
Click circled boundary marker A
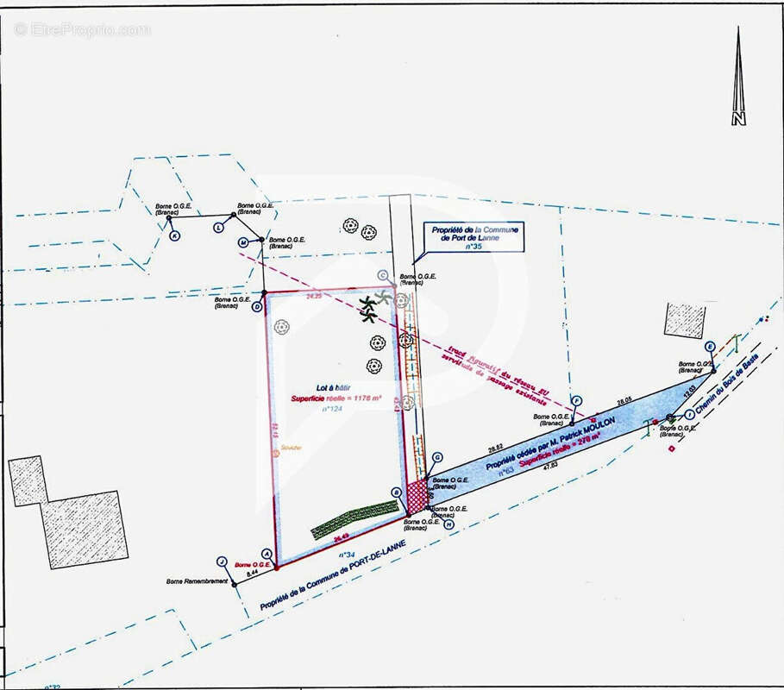click(x=267, y=553)
